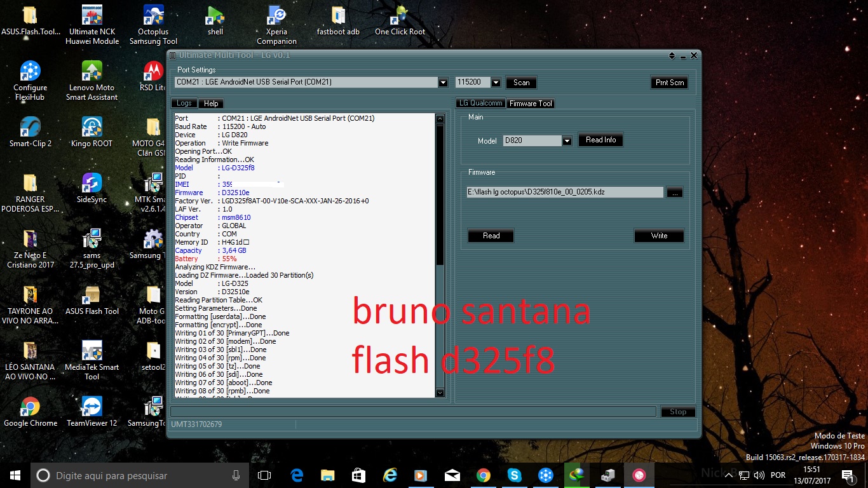Open Microsoft Edge in taskbar
Image resolution: width=868 pixels, height=488 pixels.
(297, 475)
